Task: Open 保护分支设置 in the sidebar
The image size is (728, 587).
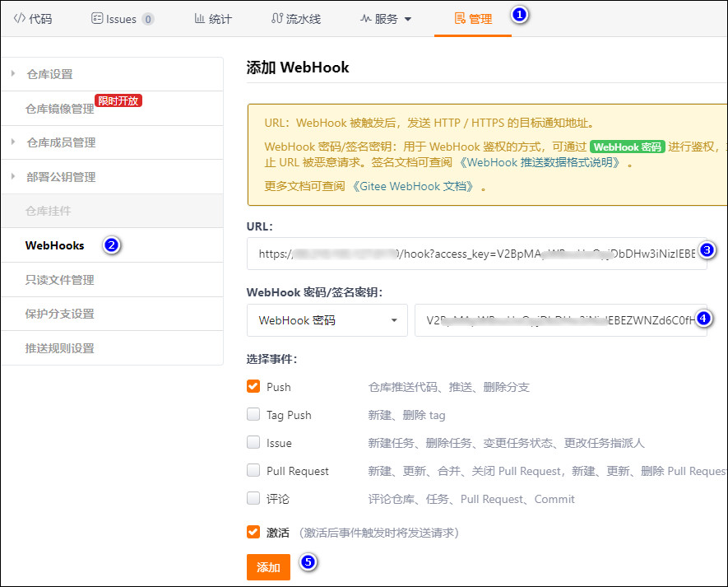Action: coord(112,314)
